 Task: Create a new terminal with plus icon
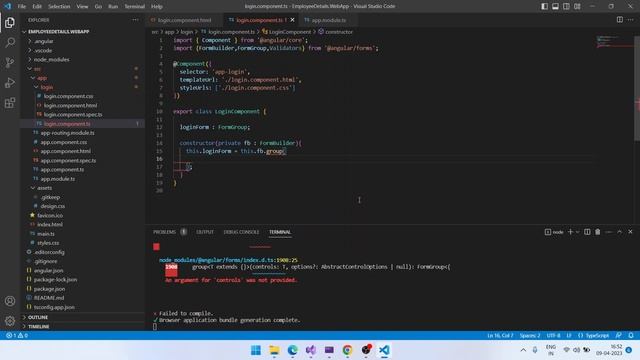[x=570, y=232]
